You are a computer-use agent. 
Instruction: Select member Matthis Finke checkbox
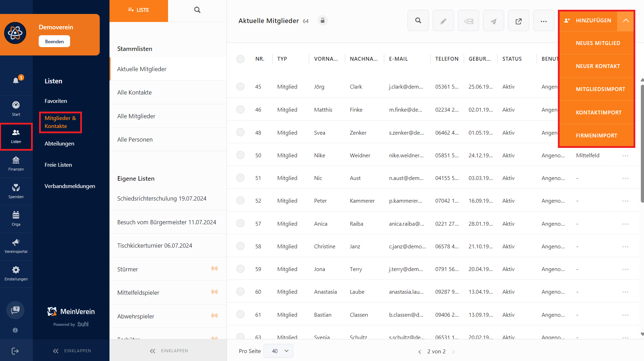(240, 110)
